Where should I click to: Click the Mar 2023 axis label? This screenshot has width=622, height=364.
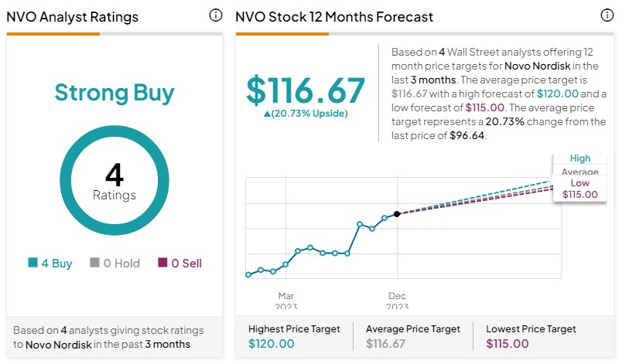click(286, 301)
